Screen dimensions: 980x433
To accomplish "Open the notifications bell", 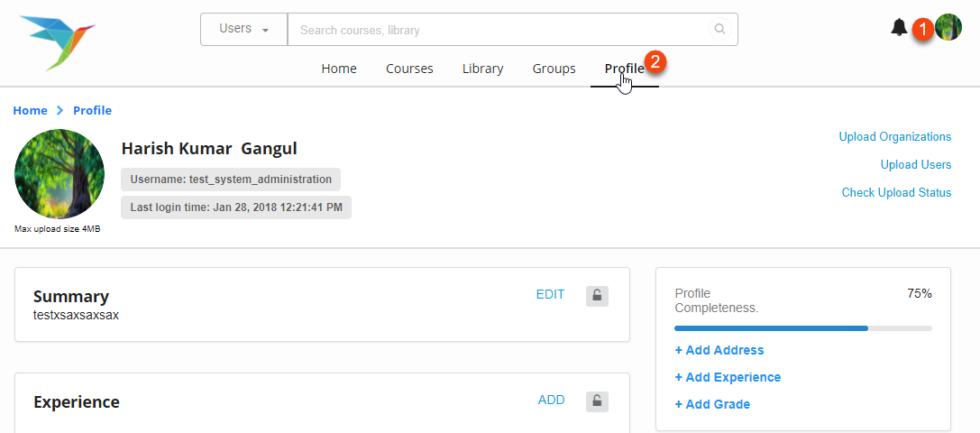I will 899,28.
